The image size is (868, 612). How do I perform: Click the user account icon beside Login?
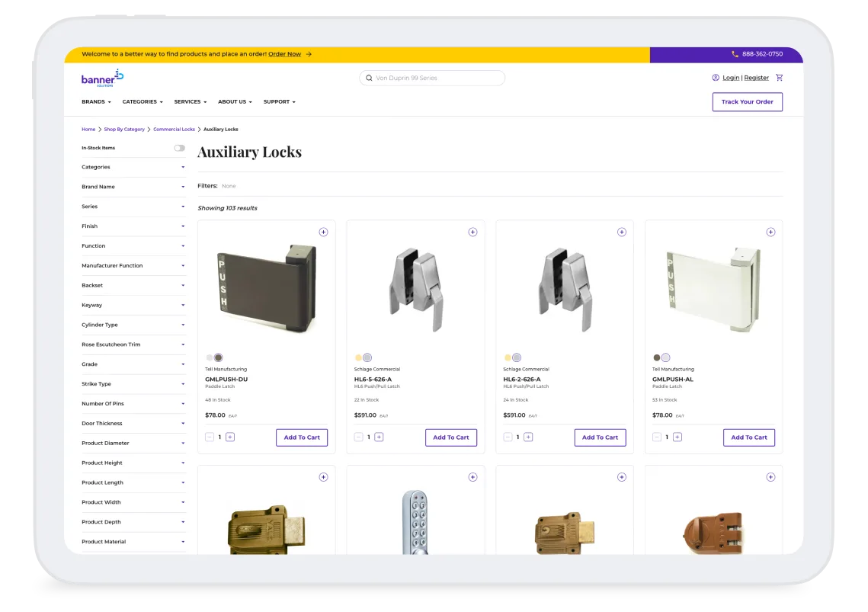716,78
